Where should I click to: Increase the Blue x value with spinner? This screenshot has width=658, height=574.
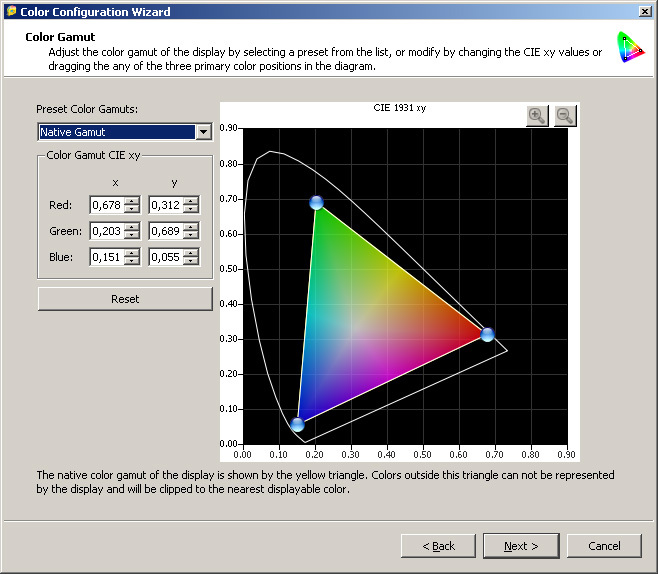[x=132, y=253]
